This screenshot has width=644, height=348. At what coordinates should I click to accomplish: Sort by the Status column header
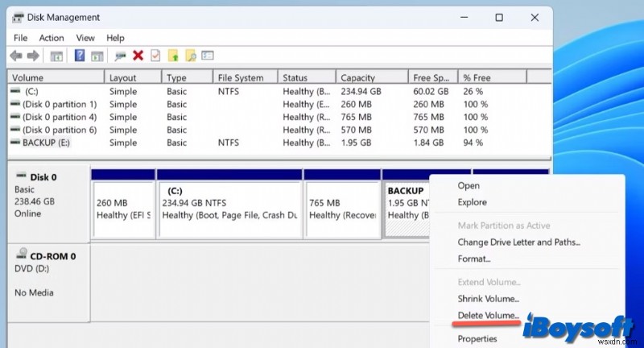(307, 77)
